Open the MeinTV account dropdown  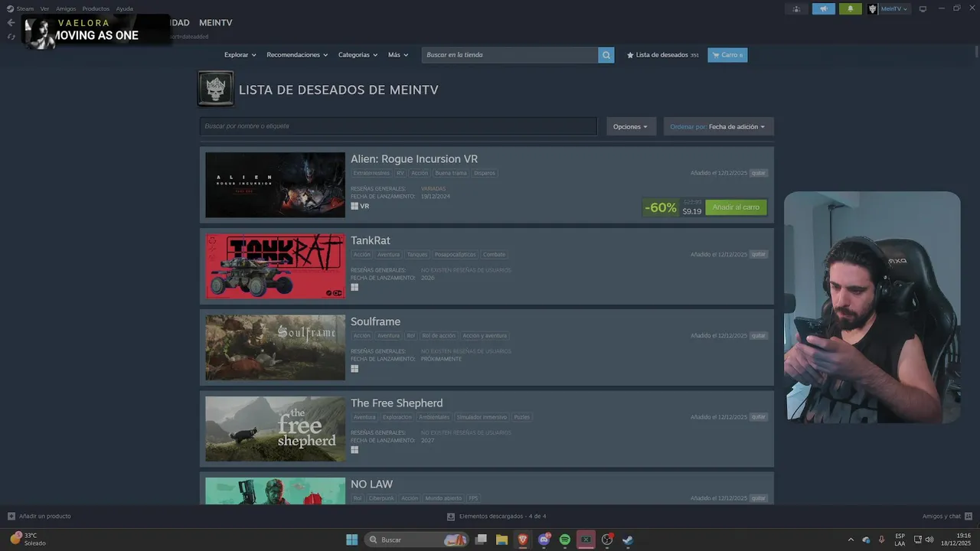pos(893,9)
